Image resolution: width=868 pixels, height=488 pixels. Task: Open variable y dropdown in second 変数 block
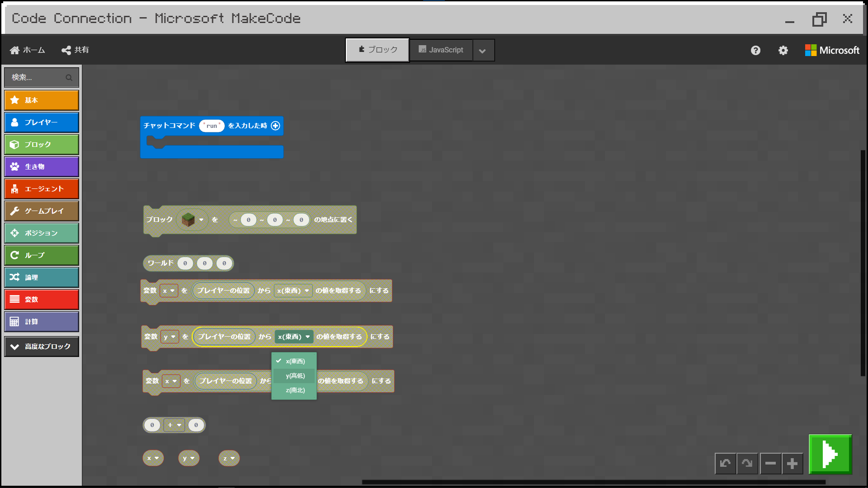click(x=170, y=337)
